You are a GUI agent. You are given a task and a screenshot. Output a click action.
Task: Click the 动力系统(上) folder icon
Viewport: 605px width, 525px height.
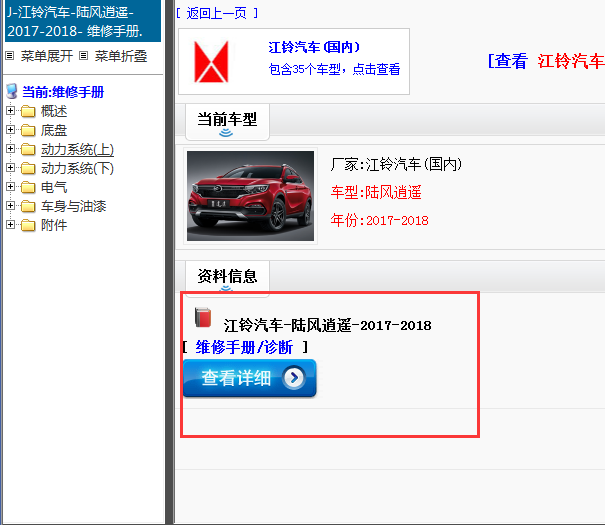tap(28, 149)
